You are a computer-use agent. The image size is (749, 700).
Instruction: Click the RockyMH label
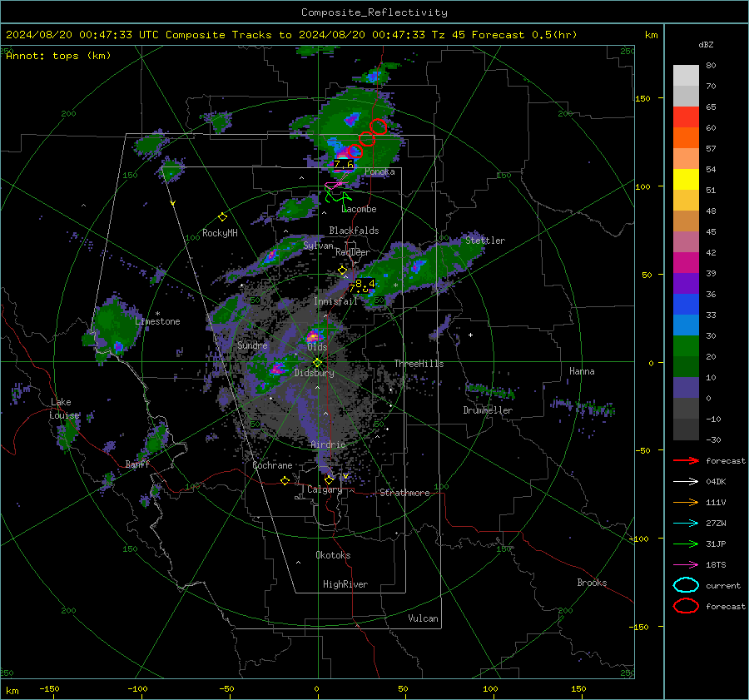(x=220, y=233)
